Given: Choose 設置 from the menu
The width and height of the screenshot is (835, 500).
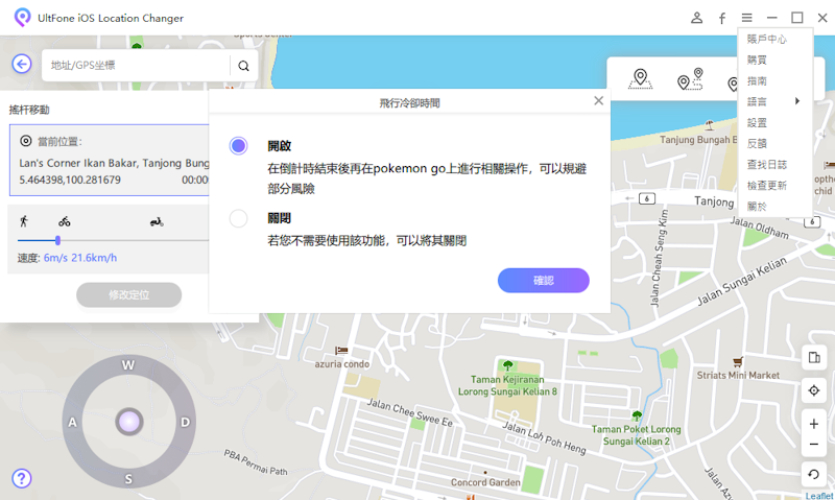Looking at the screenshot, I should pos(758,122).
